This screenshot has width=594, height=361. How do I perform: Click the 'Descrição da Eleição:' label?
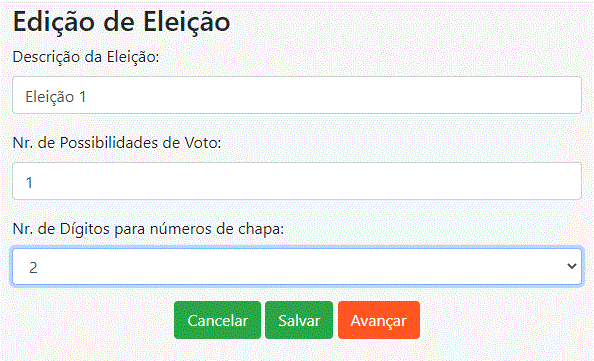pyautogui.click(x=86, y=57)
